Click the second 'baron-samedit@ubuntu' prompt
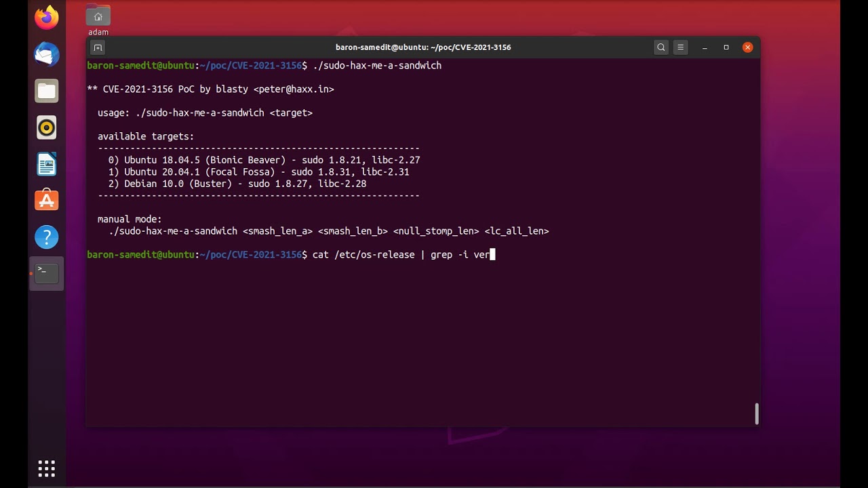868x488 pixels. [x=141, y=255]
